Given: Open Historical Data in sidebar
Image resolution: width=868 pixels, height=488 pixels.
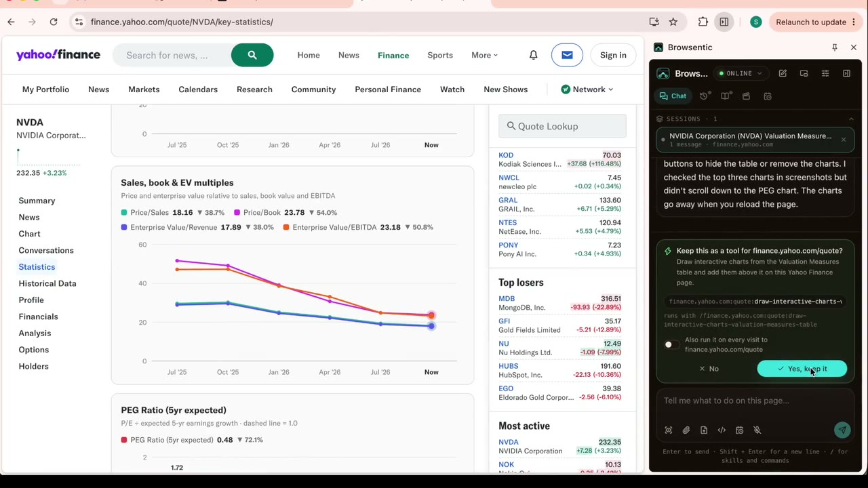Looking at the screenshot, I should click(47, 283).
